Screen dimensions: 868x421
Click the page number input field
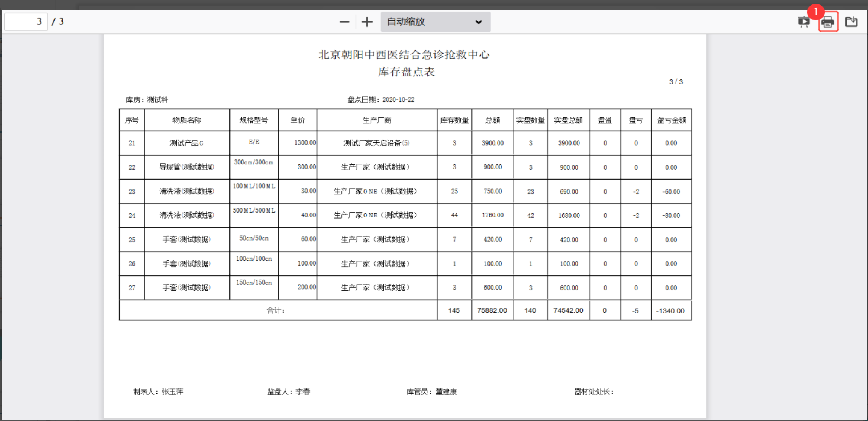pos(26,22)
